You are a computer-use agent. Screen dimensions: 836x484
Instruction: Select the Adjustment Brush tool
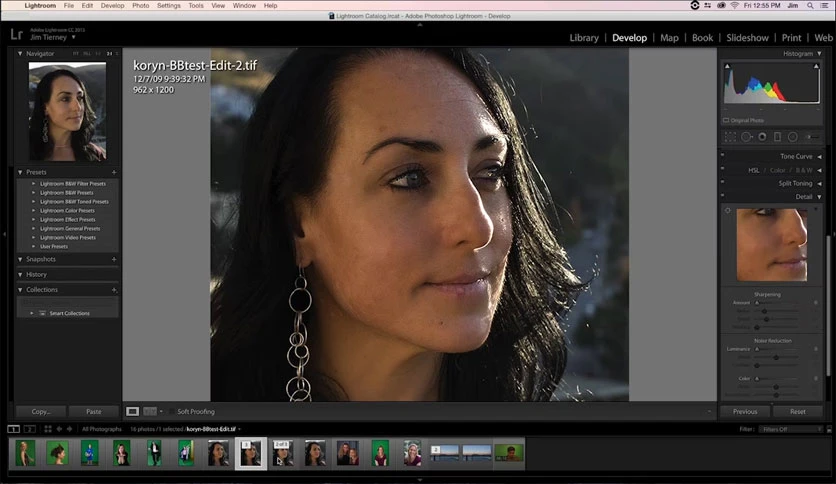(813, 137)
